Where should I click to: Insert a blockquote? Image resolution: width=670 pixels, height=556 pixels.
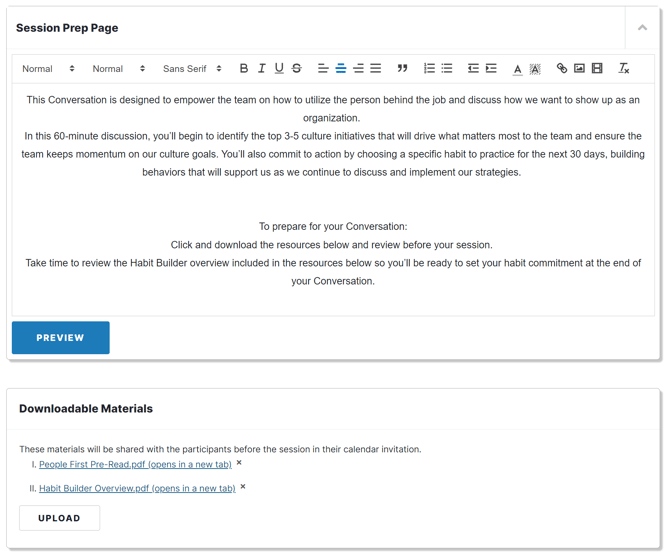pyautogui.click(x=402, y=69)
